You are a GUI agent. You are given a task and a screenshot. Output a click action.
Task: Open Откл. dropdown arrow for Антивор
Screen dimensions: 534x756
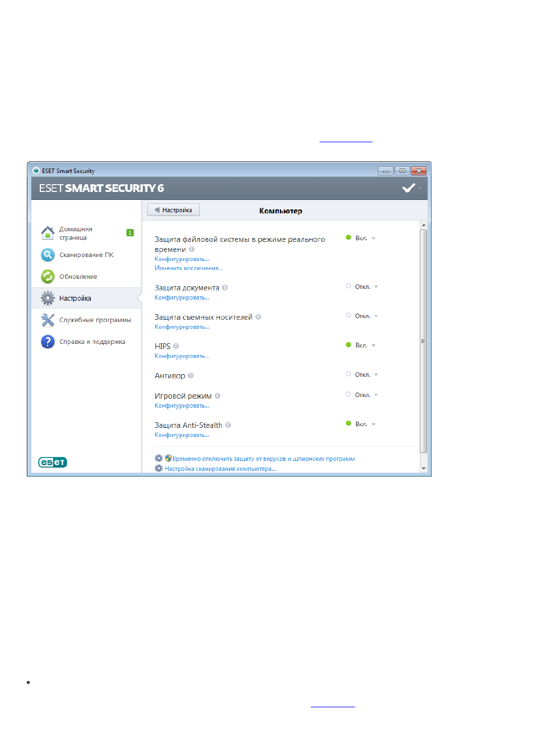376,375
